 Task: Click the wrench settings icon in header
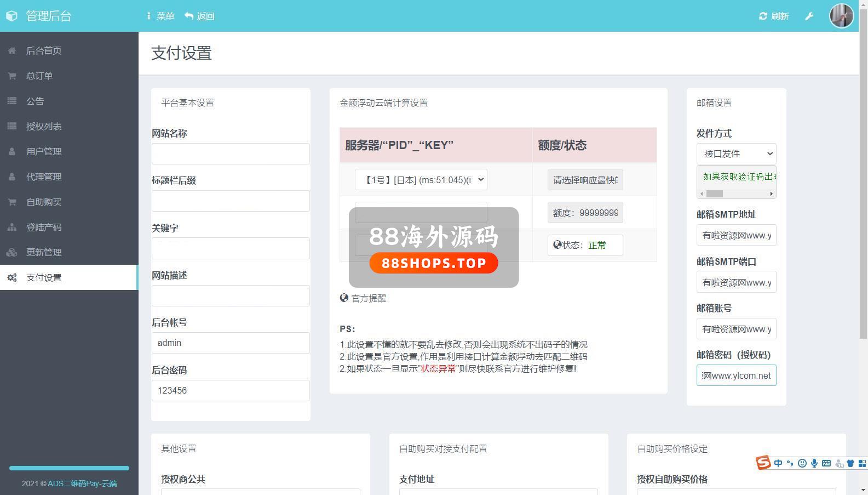[x=809, y=16]
